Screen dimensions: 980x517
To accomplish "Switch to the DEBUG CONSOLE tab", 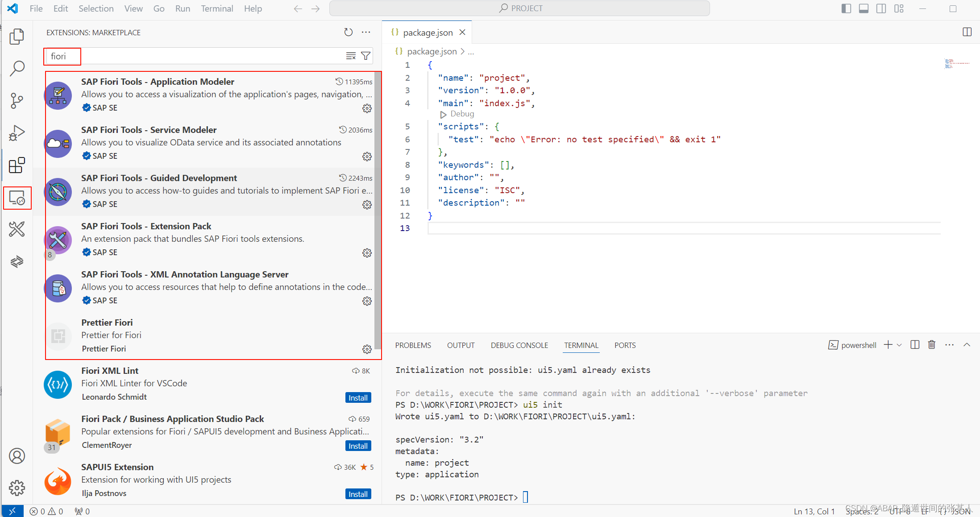I will point(519,345).
